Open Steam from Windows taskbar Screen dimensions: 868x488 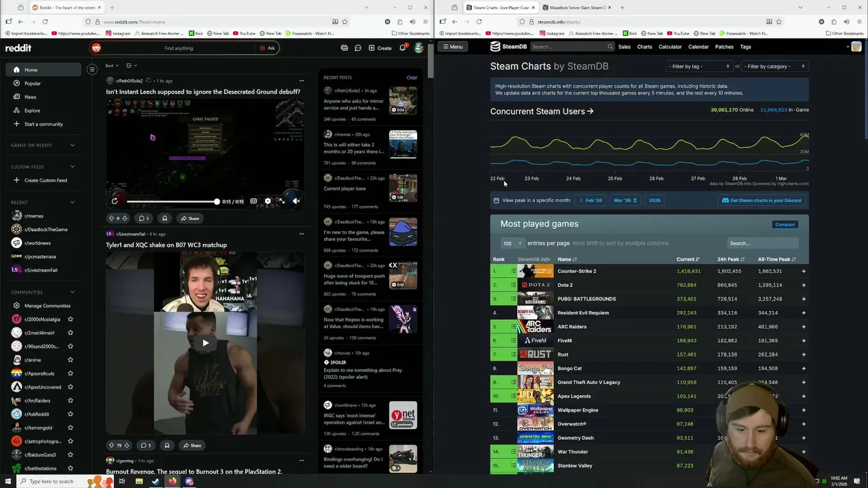(155, 481)
